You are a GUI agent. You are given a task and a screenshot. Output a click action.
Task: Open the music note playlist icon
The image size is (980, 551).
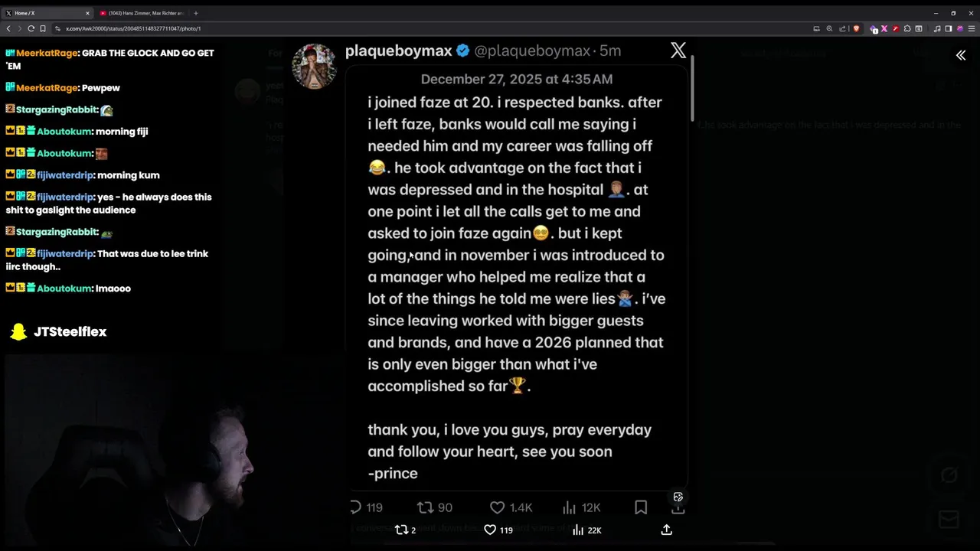[937, 28]
